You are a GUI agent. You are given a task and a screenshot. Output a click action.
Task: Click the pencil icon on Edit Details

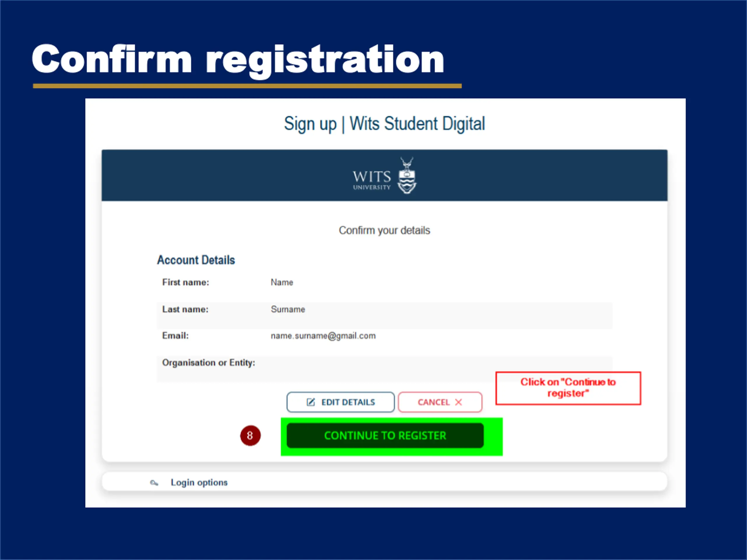[x=311, y=402]
